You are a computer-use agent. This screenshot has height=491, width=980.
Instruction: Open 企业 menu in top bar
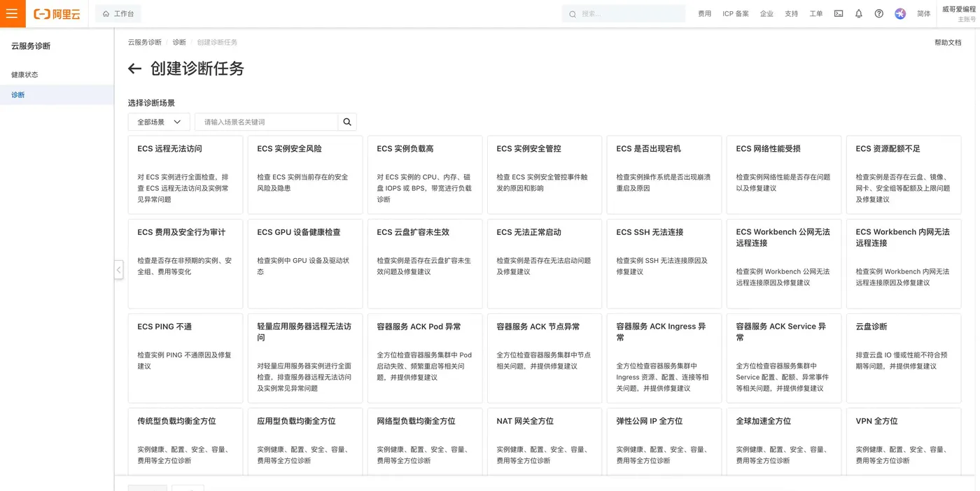click(766, 13)
